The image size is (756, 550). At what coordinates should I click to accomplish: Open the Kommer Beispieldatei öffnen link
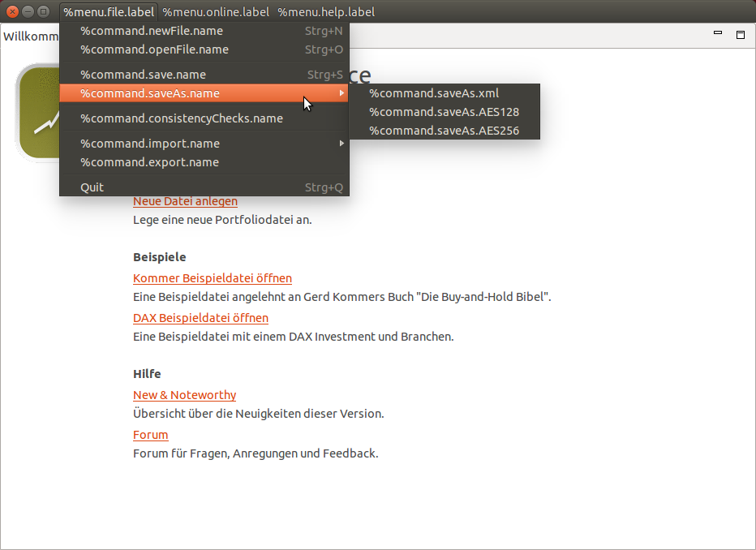(213, 278)
